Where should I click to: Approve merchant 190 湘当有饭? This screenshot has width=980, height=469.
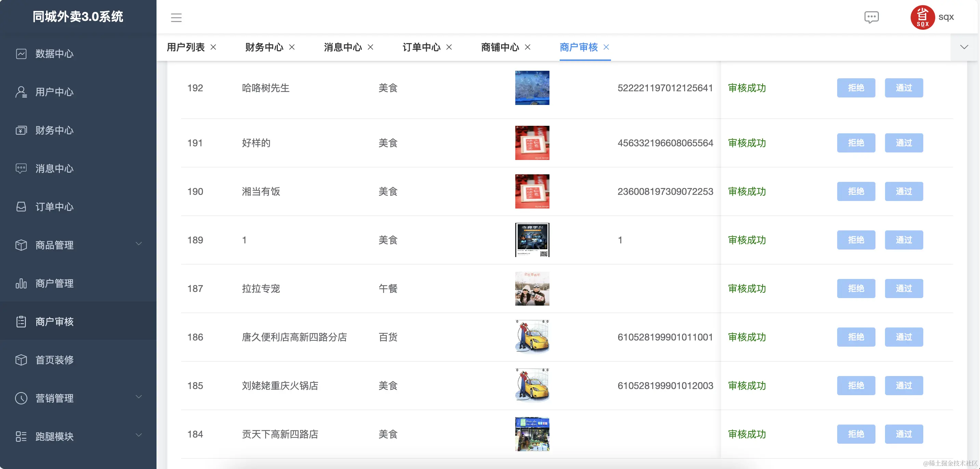coord(904,191)
